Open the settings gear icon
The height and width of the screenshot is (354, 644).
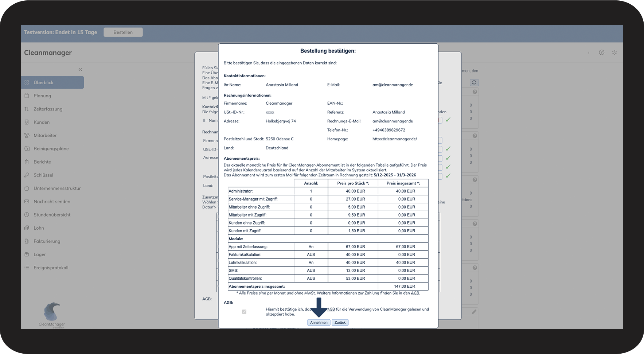(614, 52)
